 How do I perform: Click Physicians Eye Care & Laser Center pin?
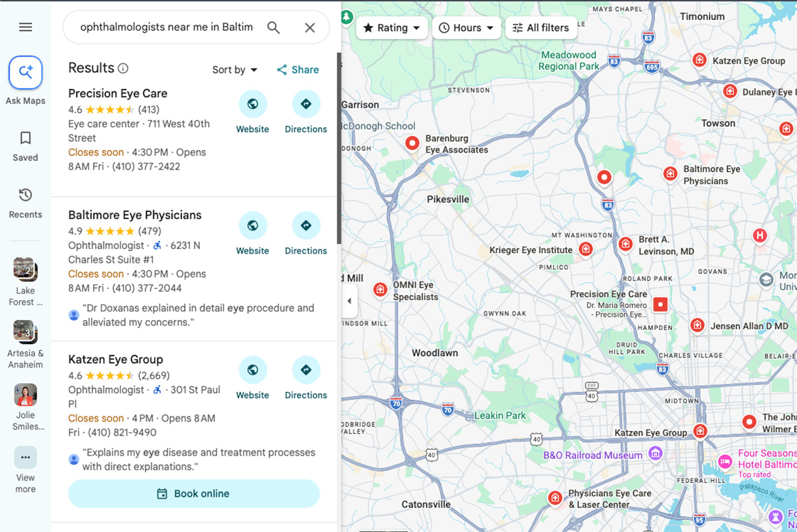click(x=555, y=497)
